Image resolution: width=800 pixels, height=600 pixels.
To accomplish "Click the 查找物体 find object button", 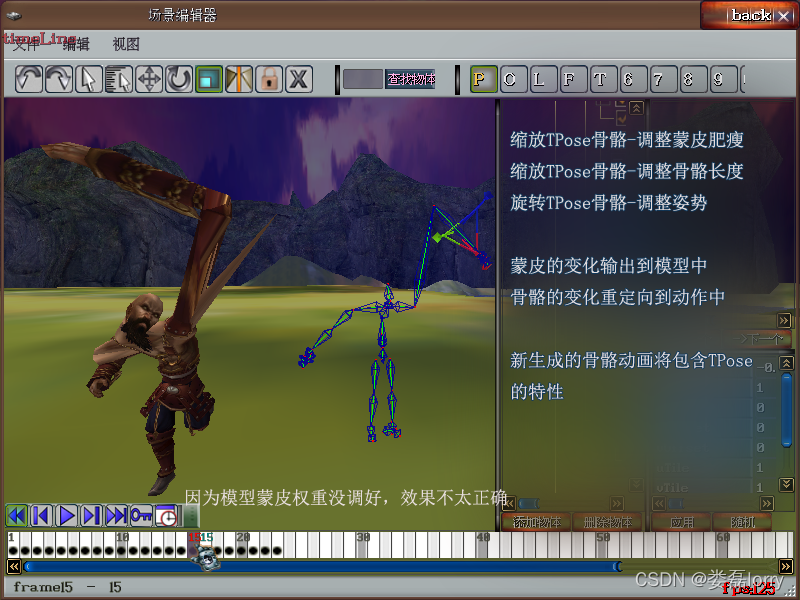I will 410,79.
